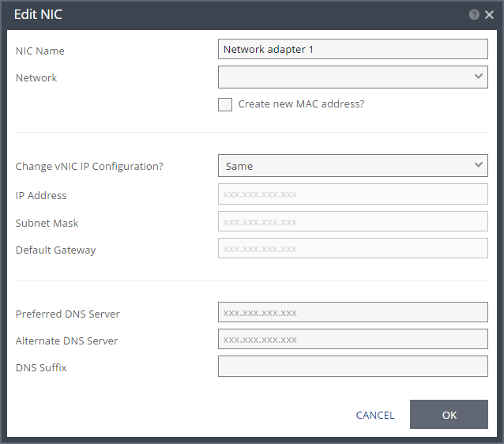504x444 pixels.
Task: Open the dropdown showing Same
Action: pos(353,166)
